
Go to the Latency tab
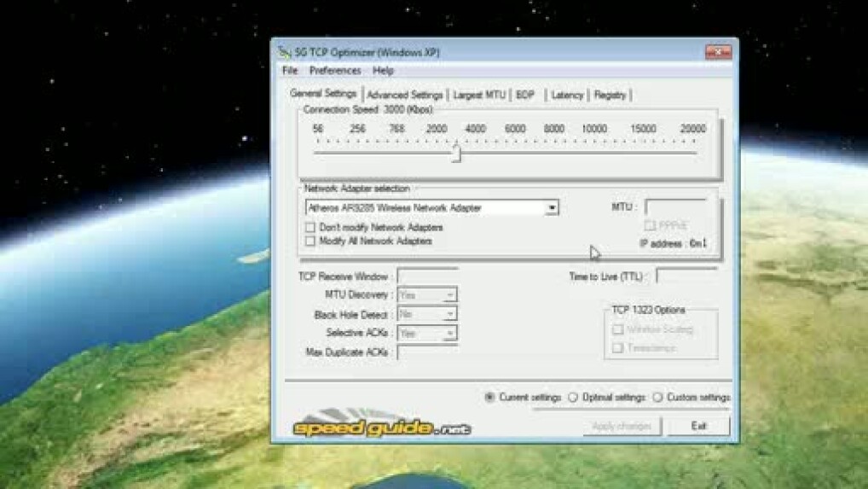tap(567, 96)
